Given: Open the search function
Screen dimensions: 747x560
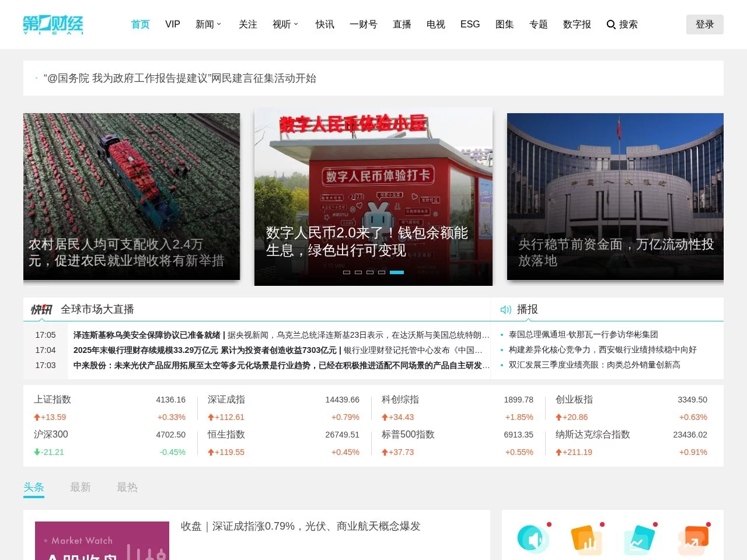Looking at the screenshot, I should 622,24.
